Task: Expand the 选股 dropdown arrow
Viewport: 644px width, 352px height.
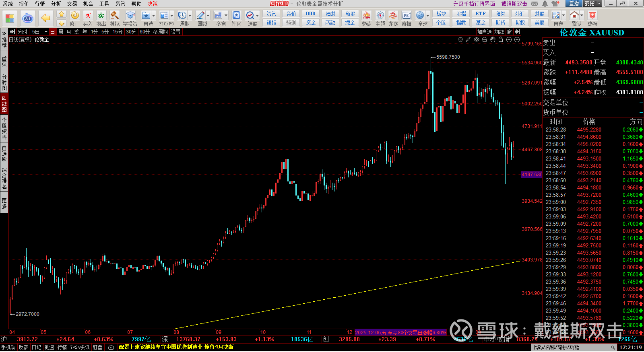Action: pyautogui.click(x=257, y=16)
